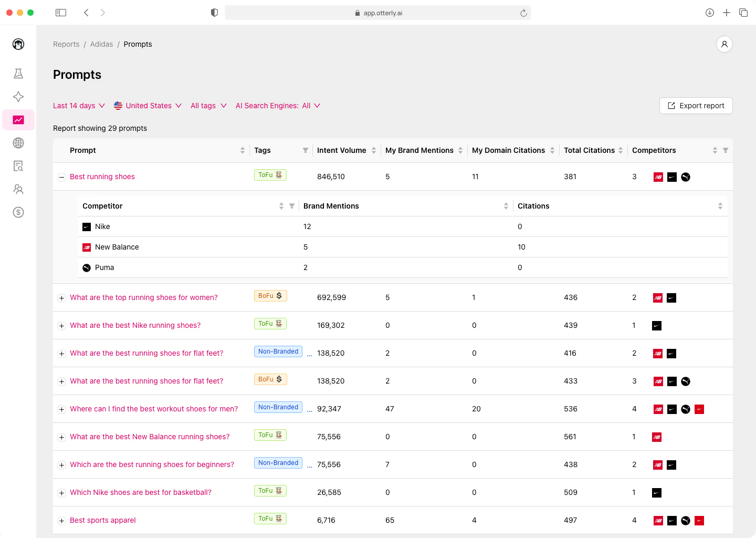The width and height of the screenshot is (756, 538).
Task: Click the sparkle AI icon in the sidebar
Action: tap(18, 97)
